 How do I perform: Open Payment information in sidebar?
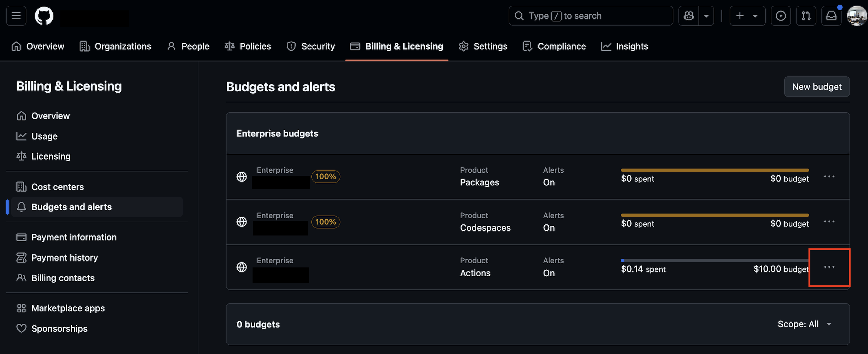pos(97,237)
